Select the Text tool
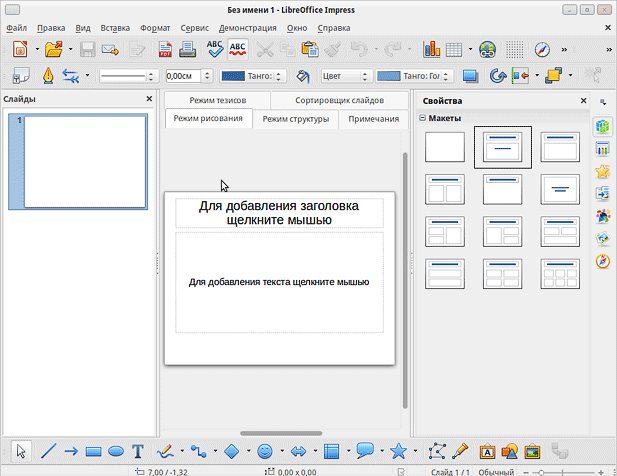 [x=138, y=451]
